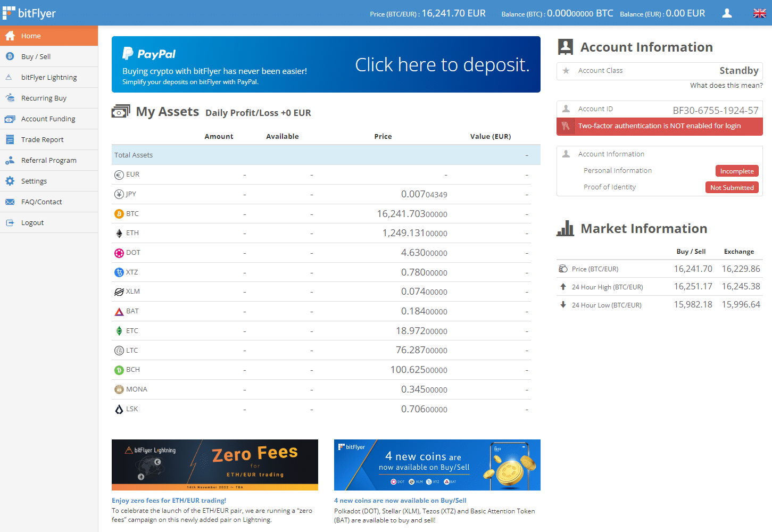Open the Personal Information link

pos(618,170)
